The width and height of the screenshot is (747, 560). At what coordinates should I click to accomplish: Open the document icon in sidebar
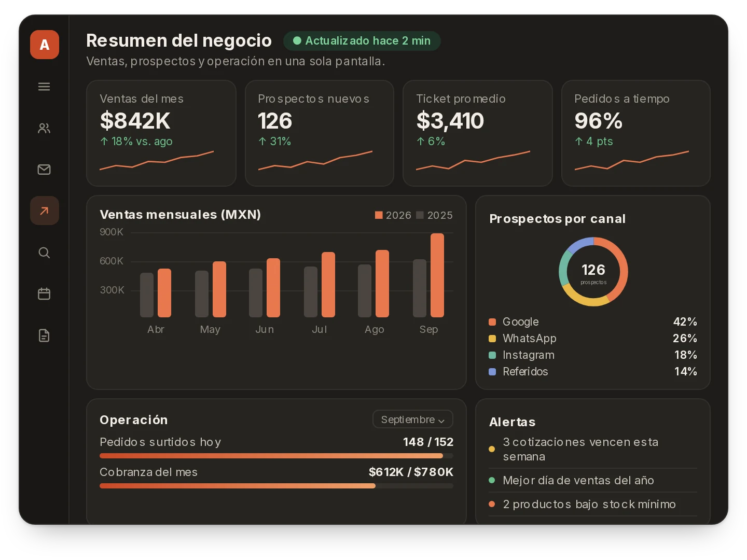coord(44,335)
